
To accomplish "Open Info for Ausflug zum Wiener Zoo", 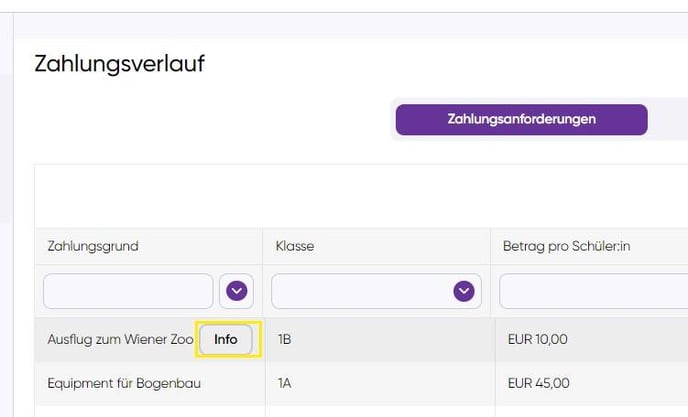I will (x=226, y=339).
